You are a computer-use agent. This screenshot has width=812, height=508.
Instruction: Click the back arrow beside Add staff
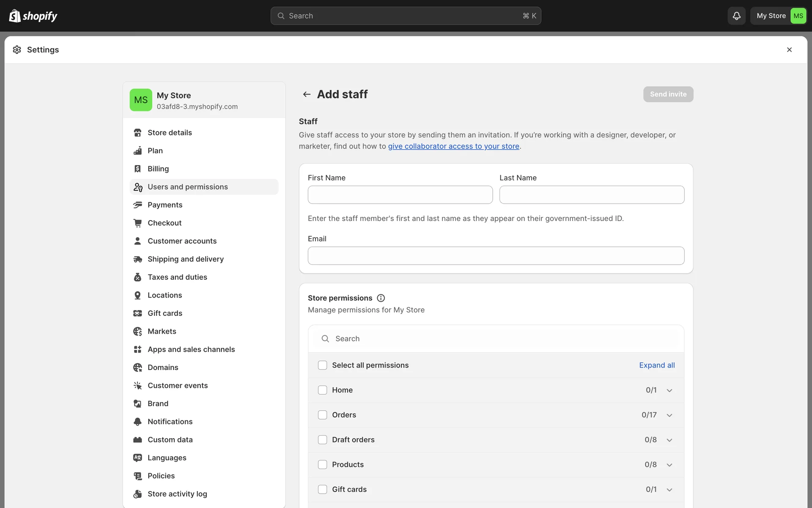307,94
